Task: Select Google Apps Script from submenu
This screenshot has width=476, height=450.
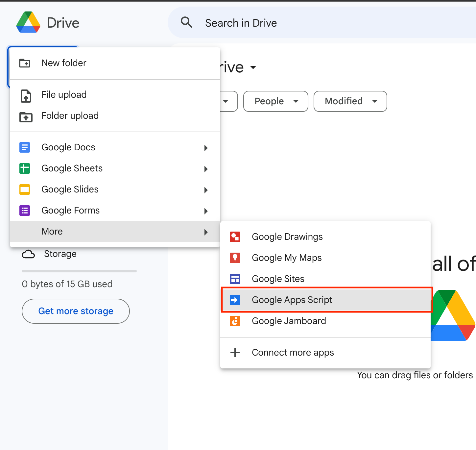Action: point(325,300)
